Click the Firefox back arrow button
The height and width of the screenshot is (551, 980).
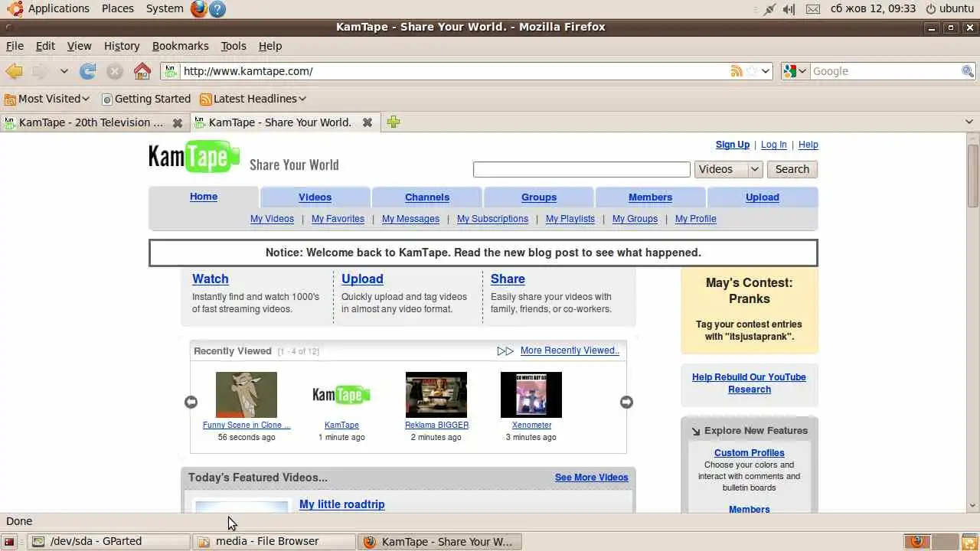click(14, 71)
